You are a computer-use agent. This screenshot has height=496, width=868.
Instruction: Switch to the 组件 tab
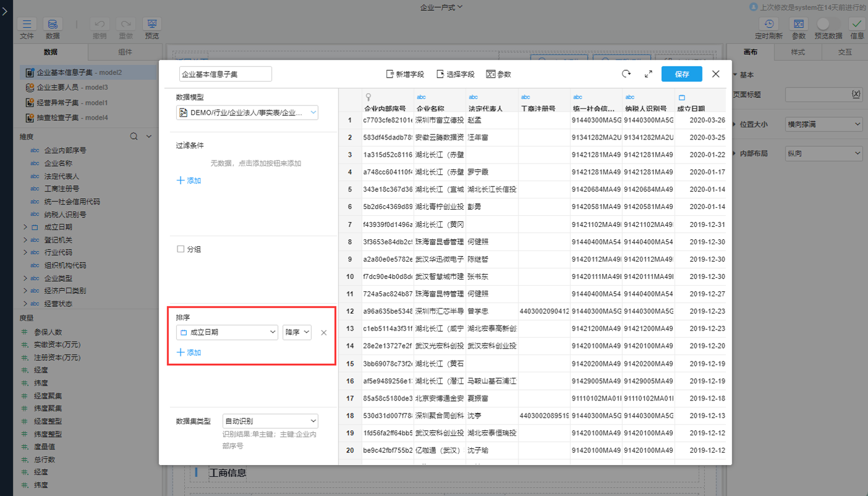124,52
